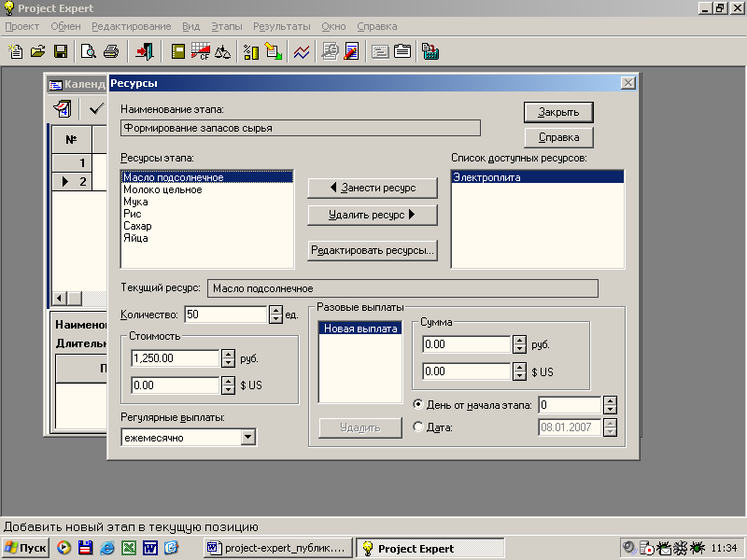This screenshot has width=747, height=560.
Task: Click the grayed form card toolbar icon
Action: pyautogui.click(x=380, y=51)
